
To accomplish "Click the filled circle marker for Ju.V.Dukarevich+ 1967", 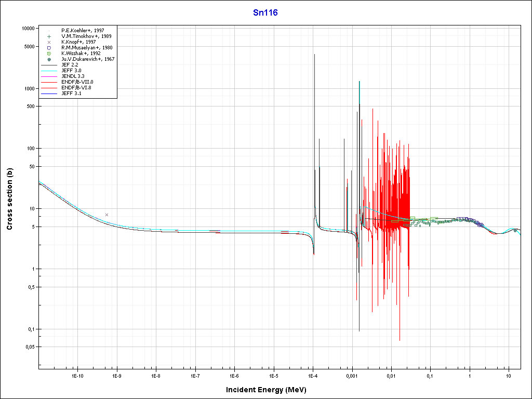I will point(49,59).
